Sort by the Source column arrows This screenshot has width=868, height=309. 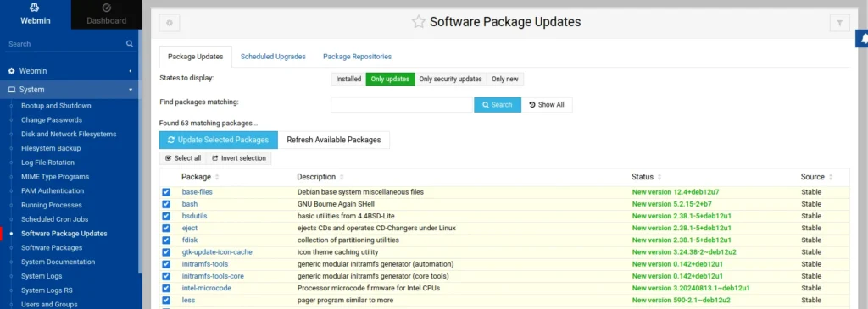tap(831, 178)
